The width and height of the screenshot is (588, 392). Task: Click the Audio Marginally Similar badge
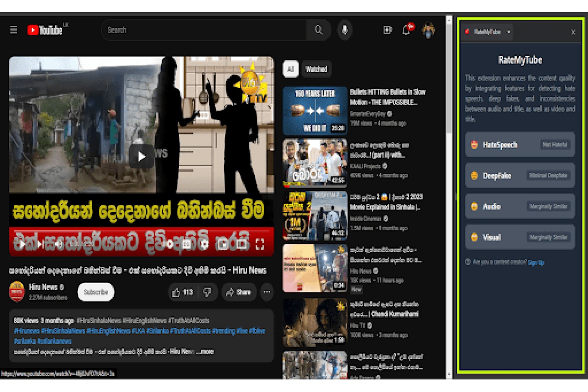548,206
